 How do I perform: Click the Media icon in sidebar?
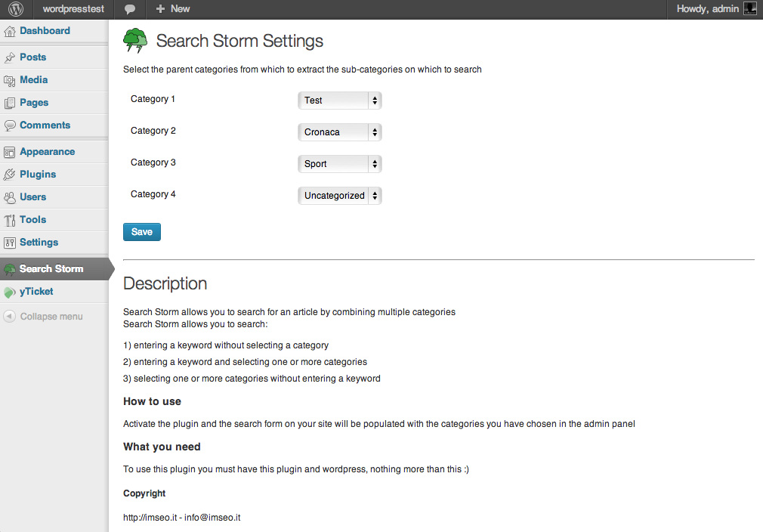click(10, 81)
